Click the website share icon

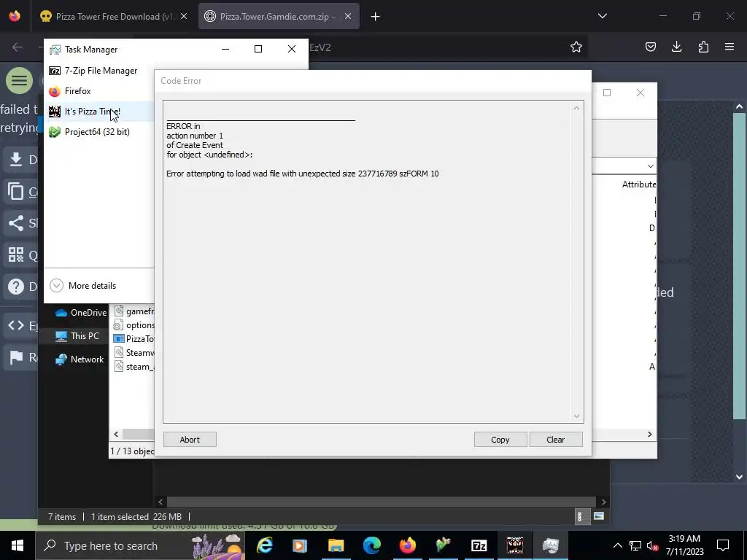click(16, 223)
